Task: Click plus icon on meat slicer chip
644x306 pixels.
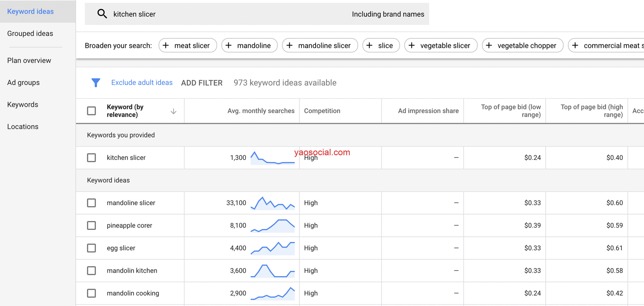Action: [x=166, y=45]
